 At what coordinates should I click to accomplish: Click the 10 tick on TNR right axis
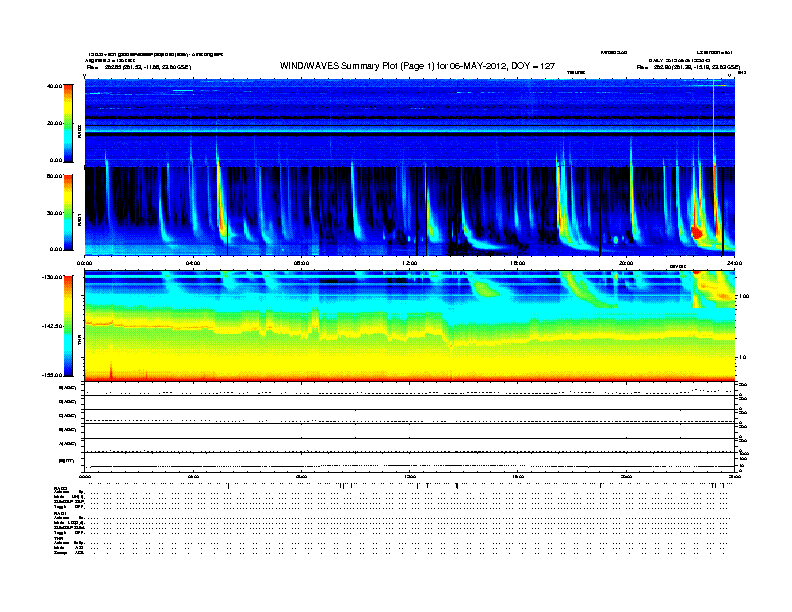[742, 358]
